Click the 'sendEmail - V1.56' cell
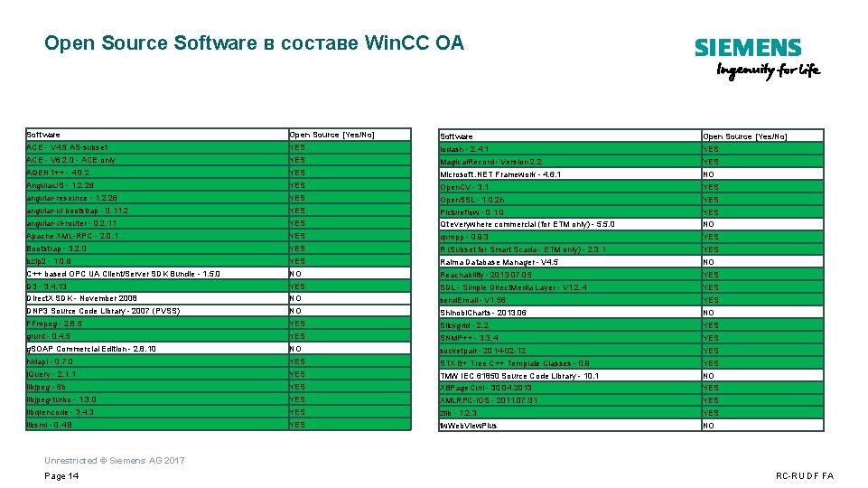 coord(570,300)
